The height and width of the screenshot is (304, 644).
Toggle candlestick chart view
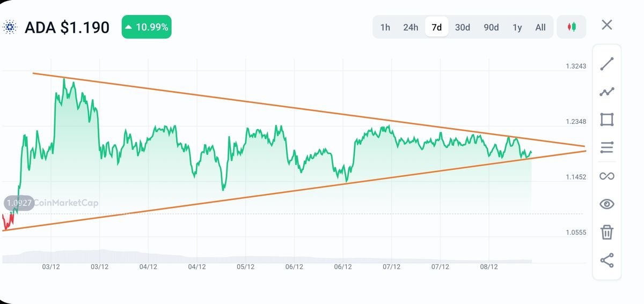coord(572,27)
